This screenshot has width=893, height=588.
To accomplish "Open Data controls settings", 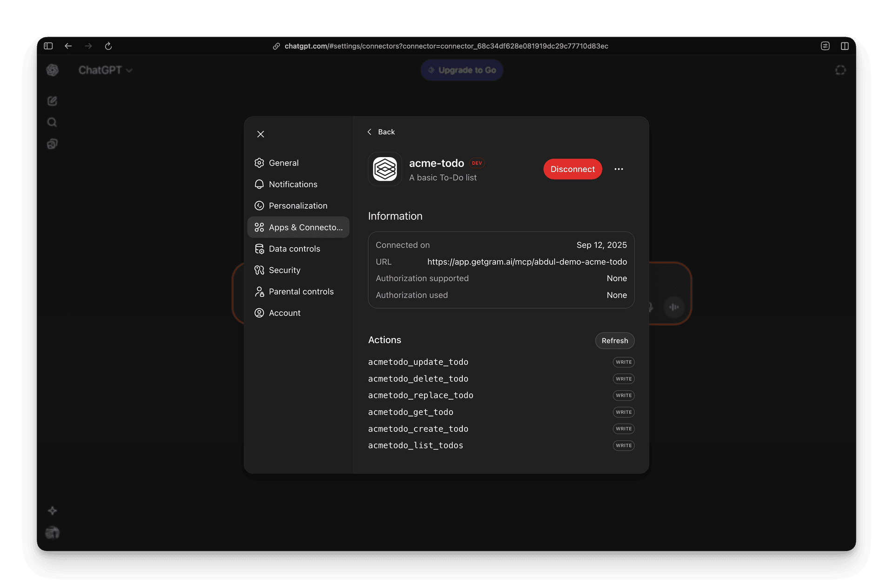I will pos(294,249).
